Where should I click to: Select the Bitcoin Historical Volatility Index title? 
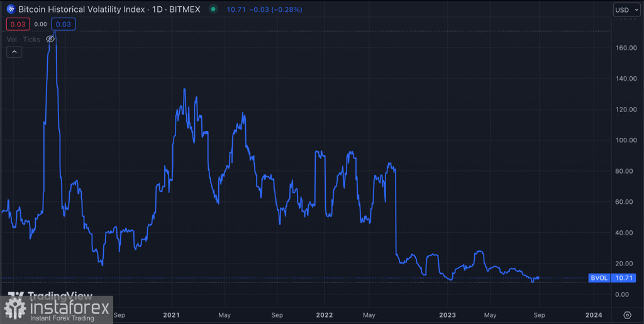click(x=81, y=9)
